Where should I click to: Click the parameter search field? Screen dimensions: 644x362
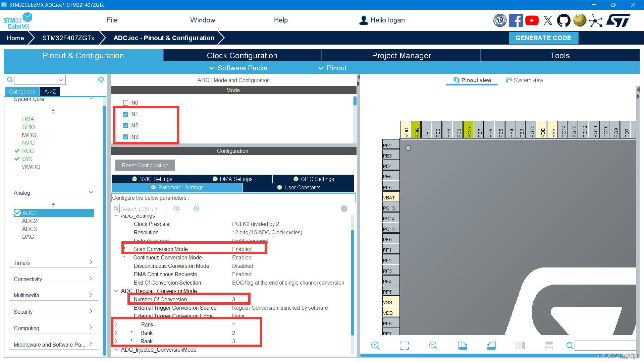[x=143, y=208]
